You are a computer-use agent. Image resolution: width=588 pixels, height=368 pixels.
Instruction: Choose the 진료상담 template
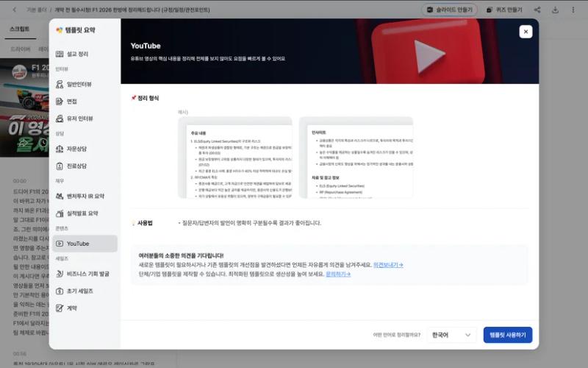85,166
